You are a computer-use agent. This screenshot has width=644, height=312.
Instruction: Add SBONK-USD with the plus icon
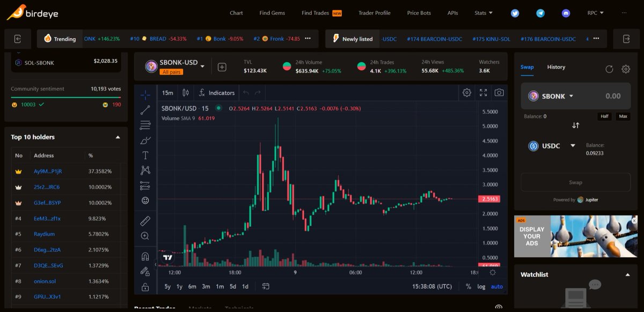222,67
